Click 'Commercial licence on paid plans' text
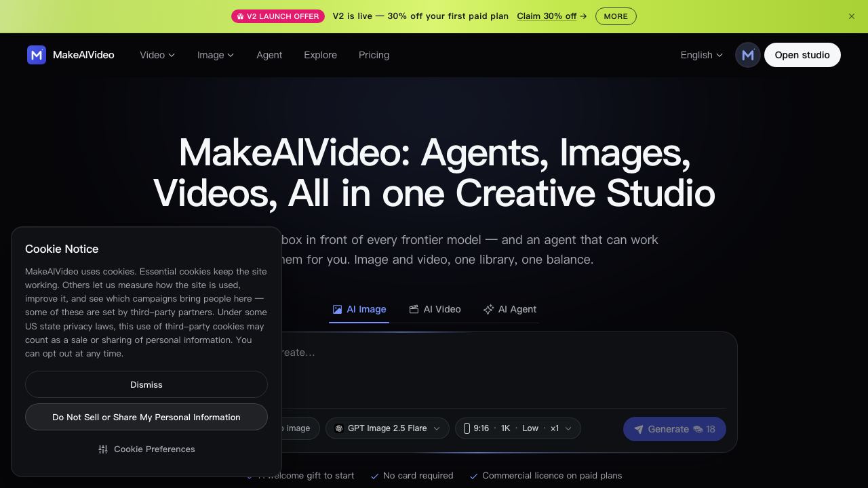Viewport: 868px width, 488px height. coord(552,476)
